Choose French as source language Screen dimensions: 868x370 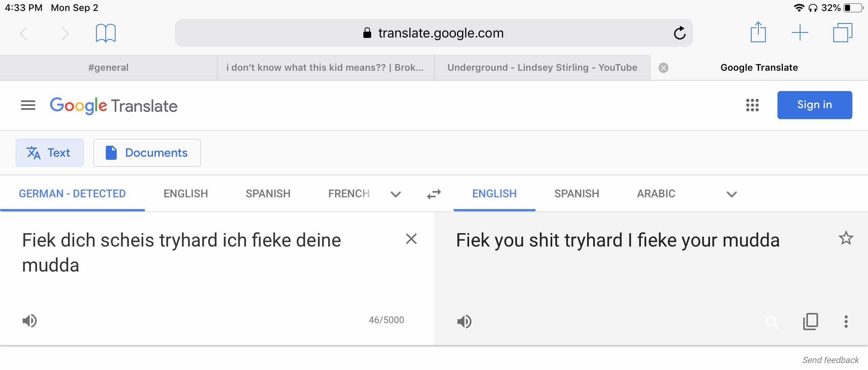coord(349,194)
